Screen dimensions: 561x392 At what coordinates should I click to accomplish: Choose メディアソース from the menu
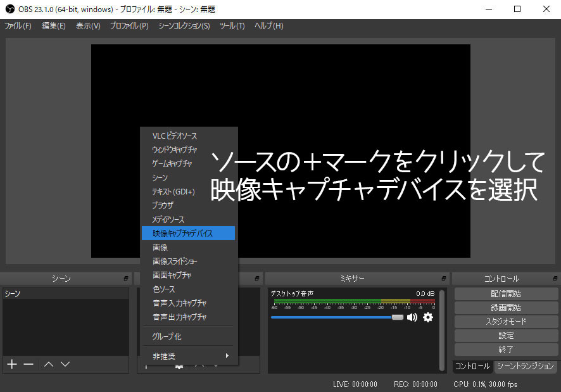(188, 220)
